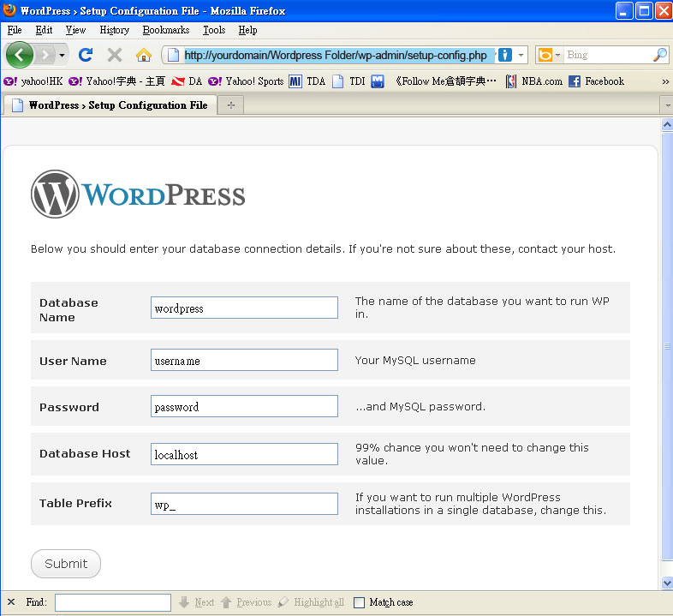673x616 pixels.
Task: Click the Database Name field
Action: click(x=244, y=308)
